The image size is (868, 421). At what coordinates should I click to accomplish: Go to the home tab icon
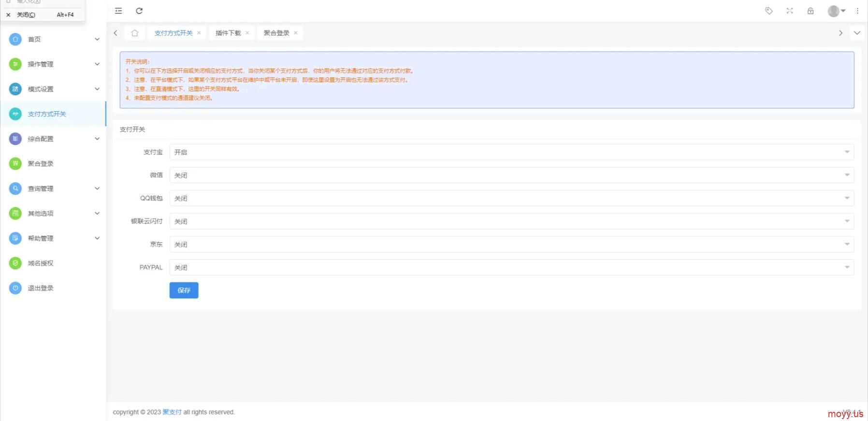pos(135,33)
